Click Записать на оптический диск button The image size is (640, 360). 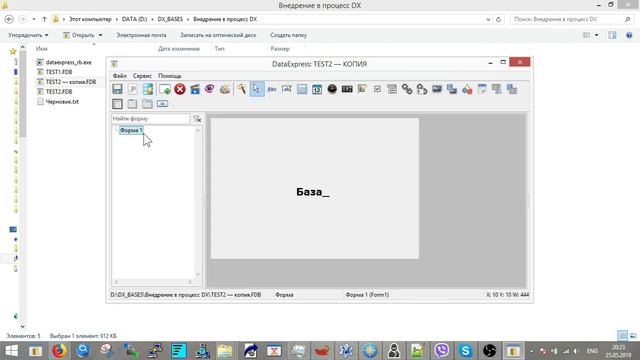pyautogui.click(x=218, y=35)
